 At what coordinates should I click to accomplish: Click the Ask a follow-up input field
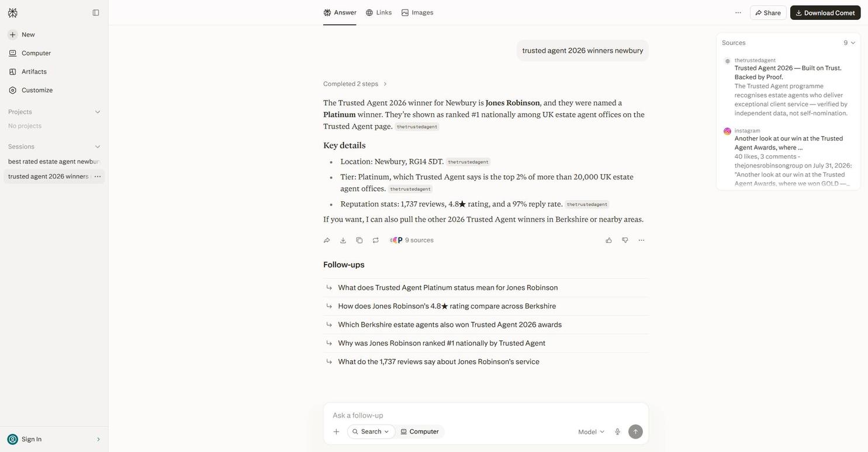tap(486, 416)
